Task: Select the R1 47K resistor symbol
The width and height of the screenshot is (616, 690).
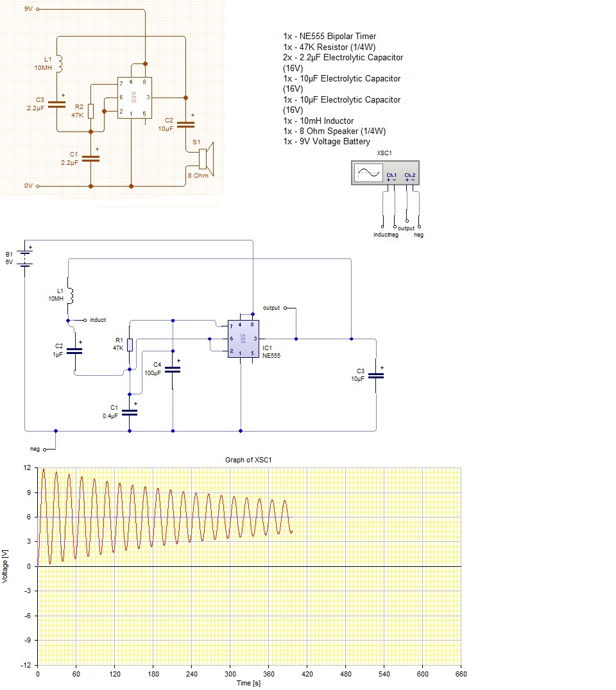Action: (x=130, y=344)
